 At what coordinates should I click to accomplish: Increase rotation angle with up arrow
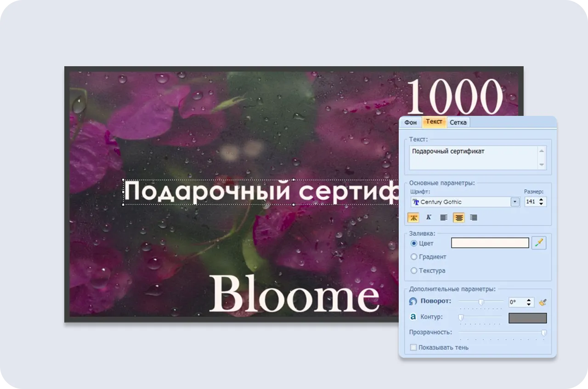[529, 300]
